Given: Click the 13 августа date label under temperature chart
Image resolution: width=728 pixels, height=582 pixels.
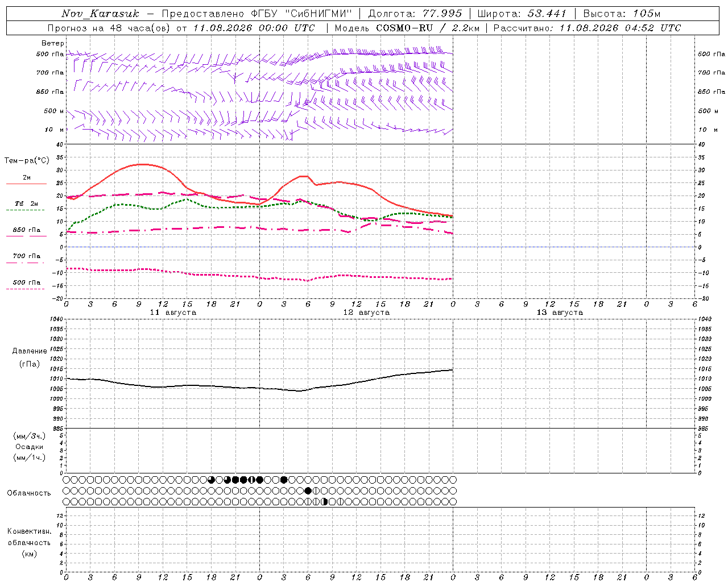Looking at the screenshot, I should (560, 313).
